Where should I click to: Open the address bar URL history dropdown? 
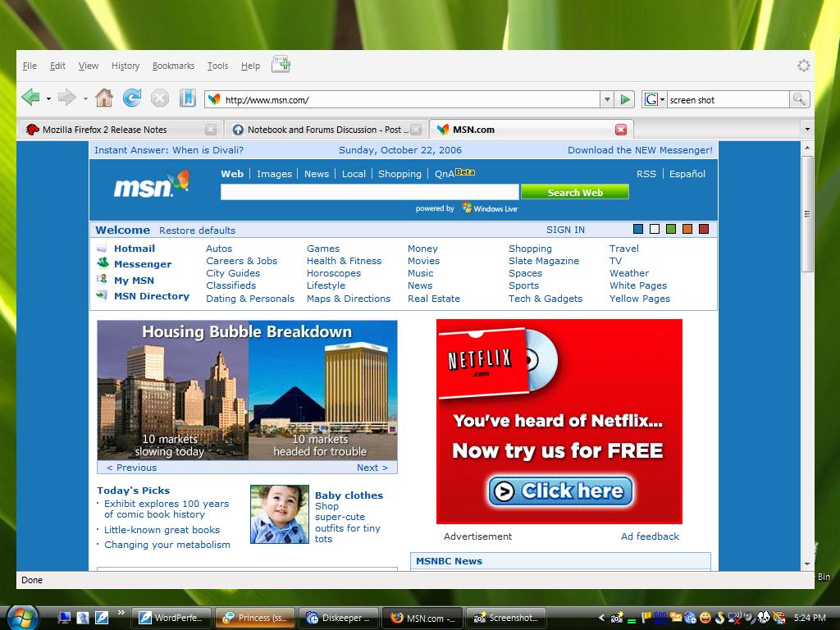pos(606,99)
